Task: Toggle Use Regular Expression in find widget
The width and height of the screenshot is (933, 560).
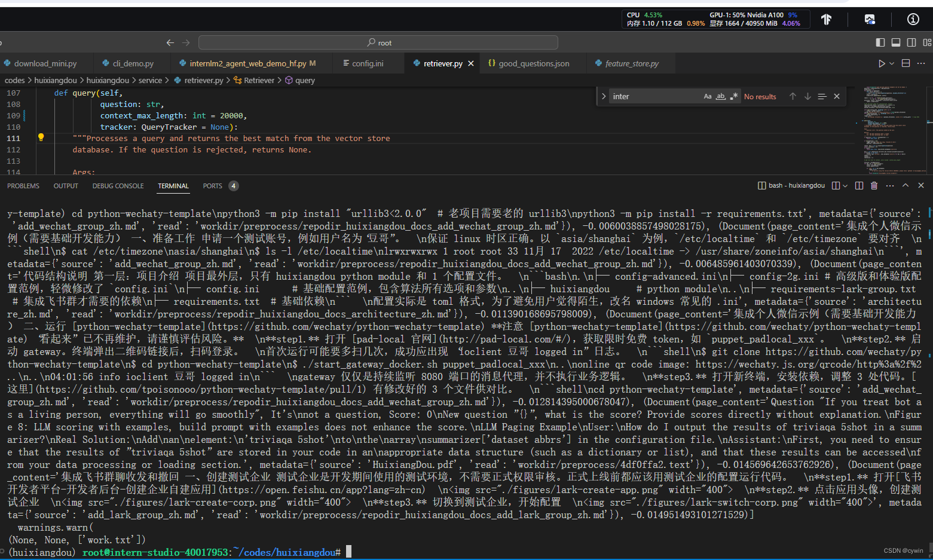Action: pyautogui.click(x=734, y=96)
